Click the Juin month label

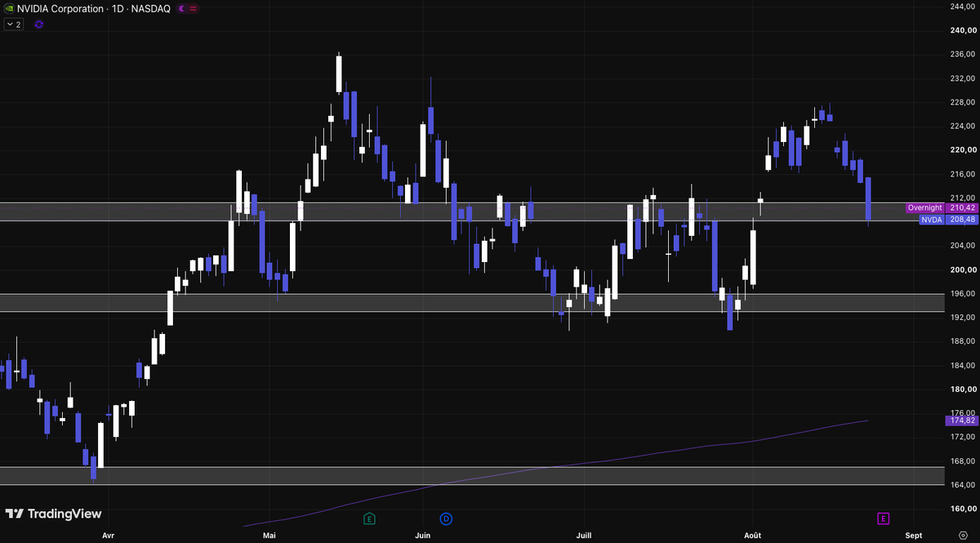(422, 536)
